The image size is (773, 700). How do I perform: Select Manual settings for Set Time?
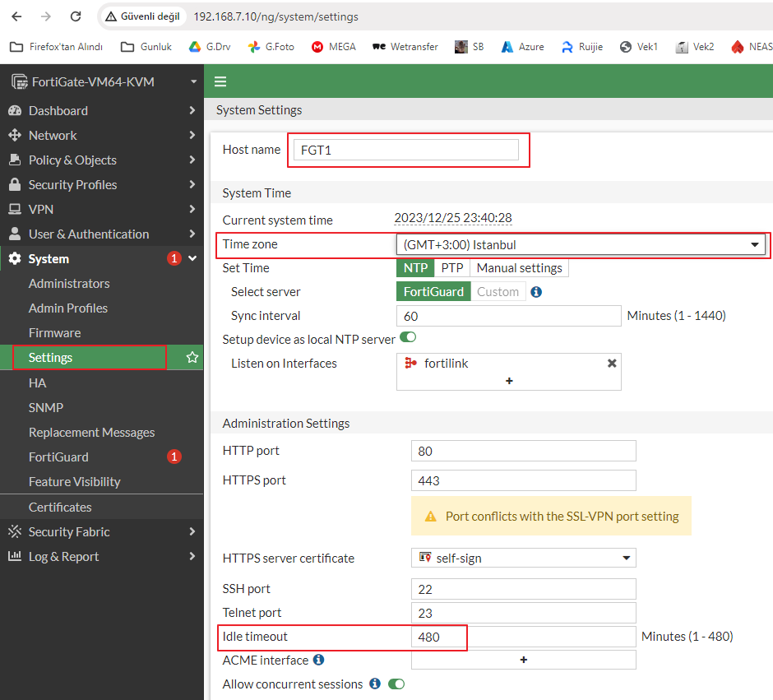coord(519,268)
